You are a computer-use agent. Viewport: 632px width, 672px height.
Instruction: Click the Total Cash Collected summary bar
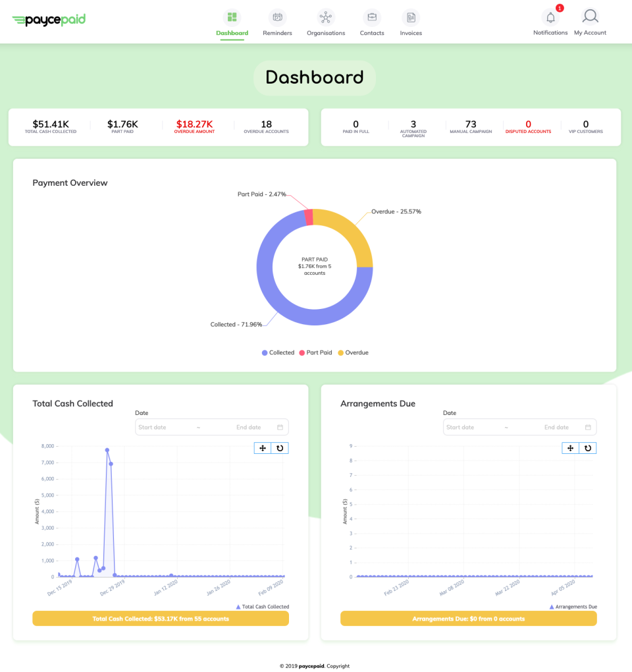[161, 618]
